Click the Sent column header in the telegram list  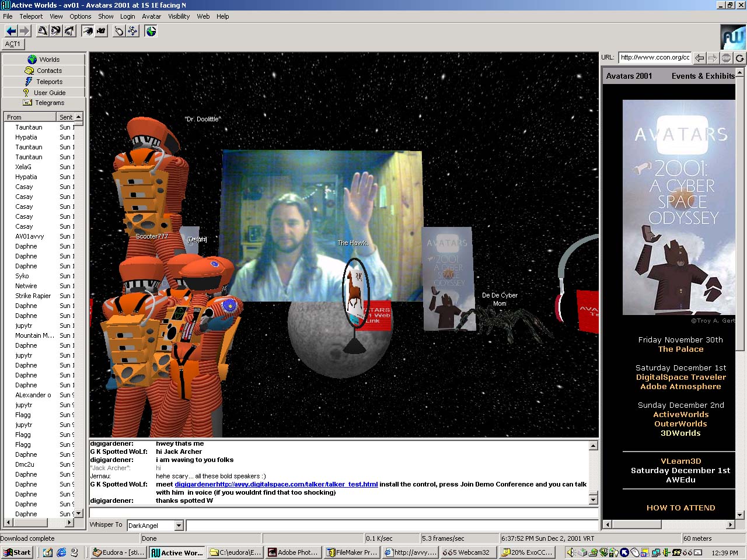point(66,117)
